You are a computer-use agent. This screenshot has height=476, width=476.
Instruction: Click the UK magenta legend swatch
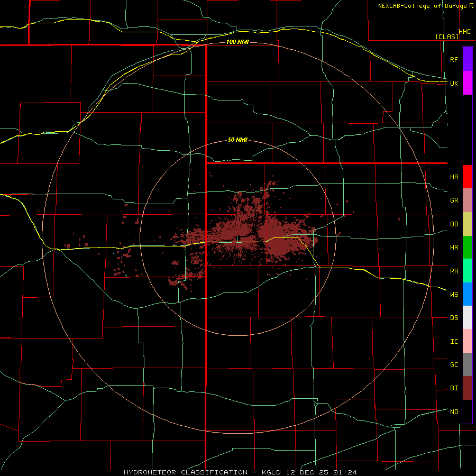pos(467,83)
